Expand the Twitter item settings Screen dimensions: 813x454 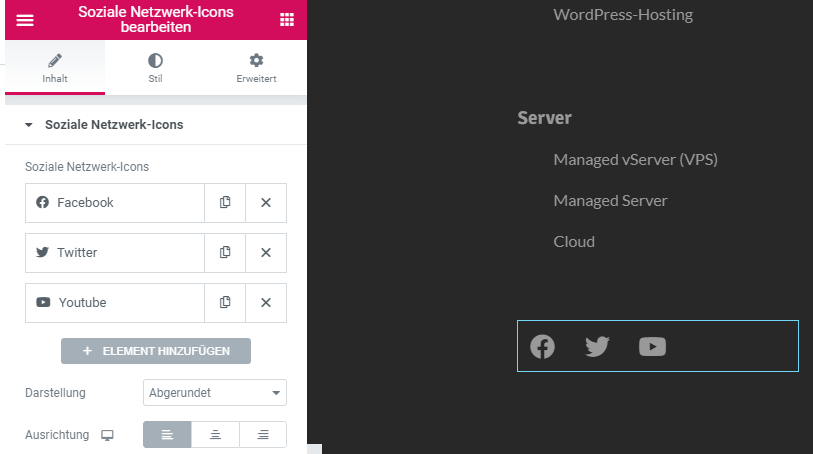(115, 252)
